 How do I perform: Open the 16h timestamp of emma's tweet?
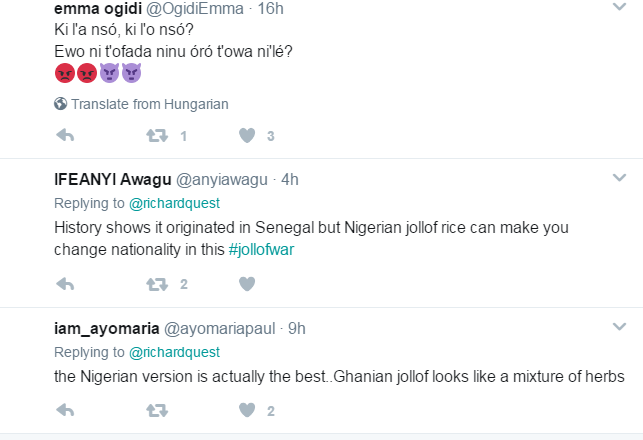270,9
